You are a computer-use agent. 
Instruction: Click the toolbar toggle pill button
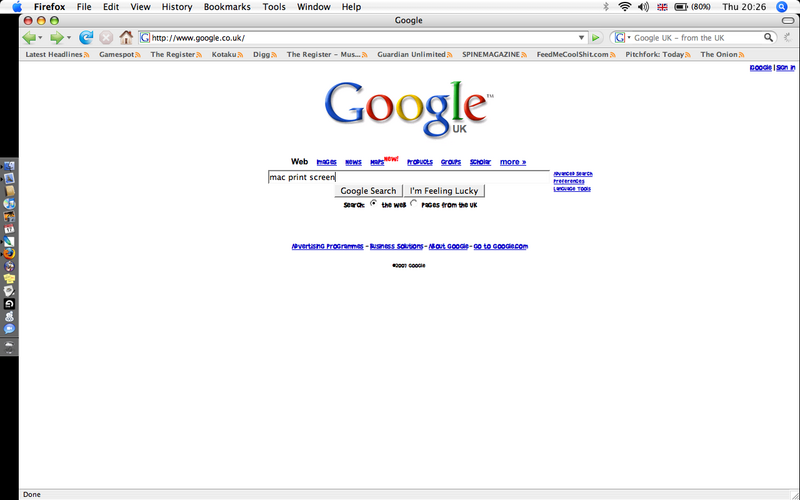pyautogui.click(x=788, y=20)
